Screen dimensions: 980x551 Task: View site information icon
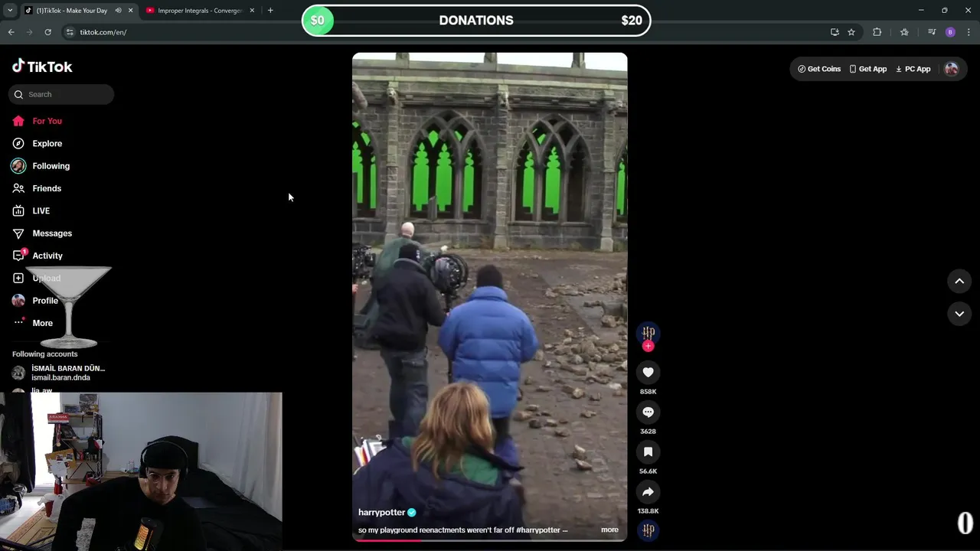69,32
